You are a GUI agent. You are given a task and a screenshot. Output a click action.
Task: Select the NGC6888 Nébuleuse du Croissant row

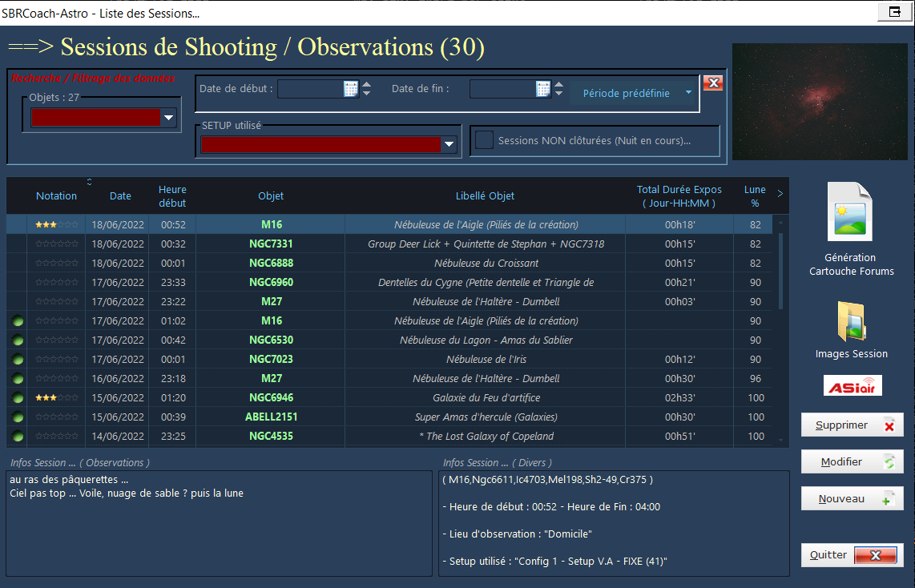pyautogui.click(x=389, y=263)
